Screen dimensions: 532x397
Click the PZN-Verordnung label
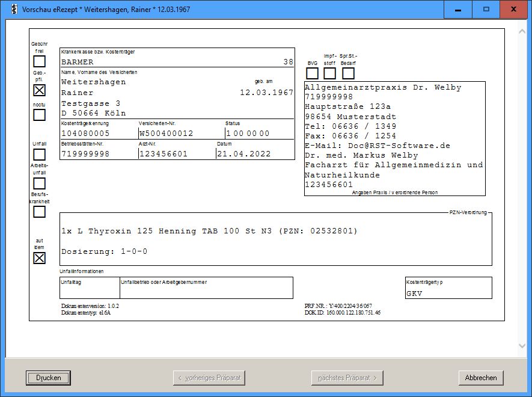click(468, 212)
